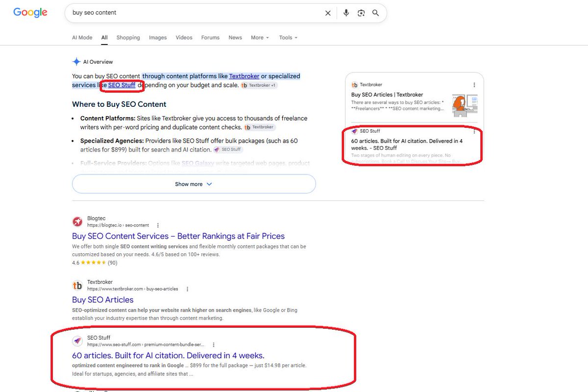Click the Textbroker card illustration thumbnail
This screenshot has height=392, width=588.
(465, 105)
